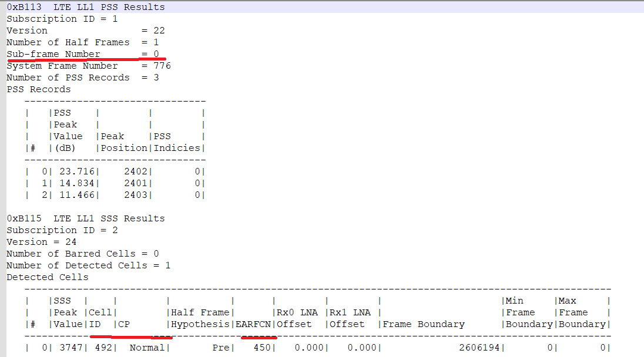Click PSS peak value 14.834

(x=77, y=183)
